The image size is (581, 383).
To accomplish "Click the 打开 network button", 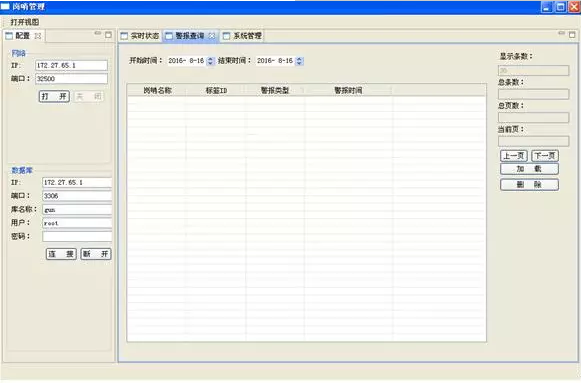I will pos(54,97).
